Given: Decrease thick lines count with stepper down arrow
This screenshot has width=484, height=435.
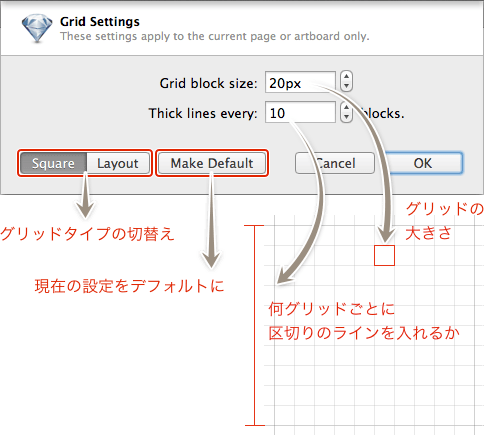Looking at the screenshot, I should coord(346,117).
